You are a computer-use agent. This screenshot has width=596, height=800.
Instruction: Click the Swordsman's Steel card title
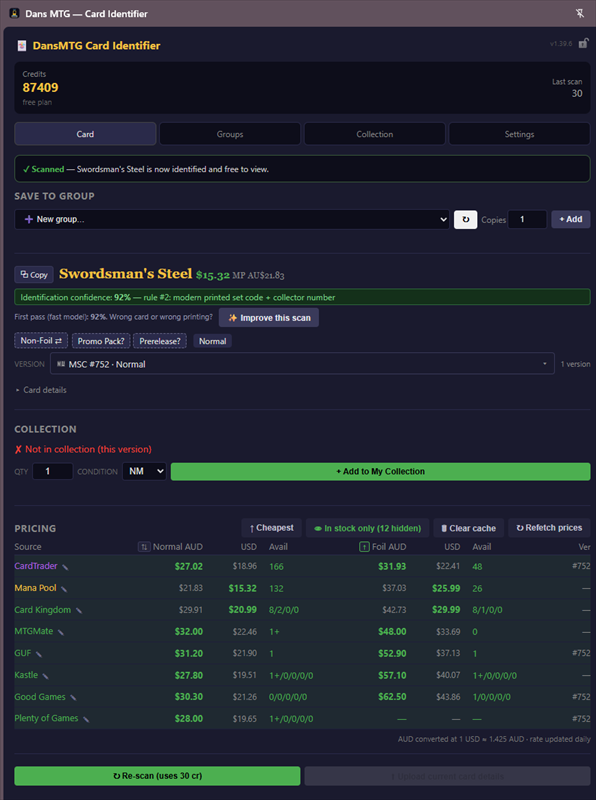pos(126,274)
